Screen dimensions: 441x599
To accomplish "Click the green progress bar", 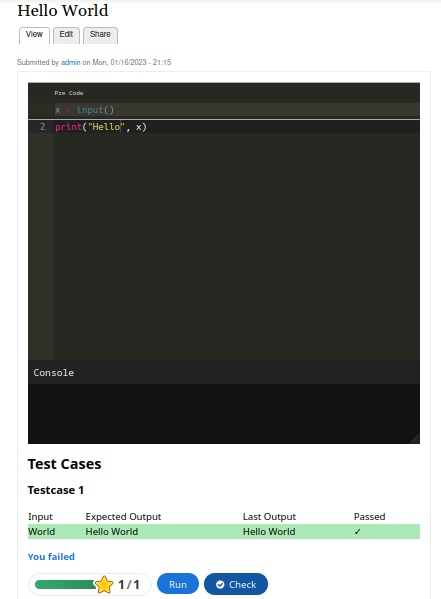I will (65, 584).
